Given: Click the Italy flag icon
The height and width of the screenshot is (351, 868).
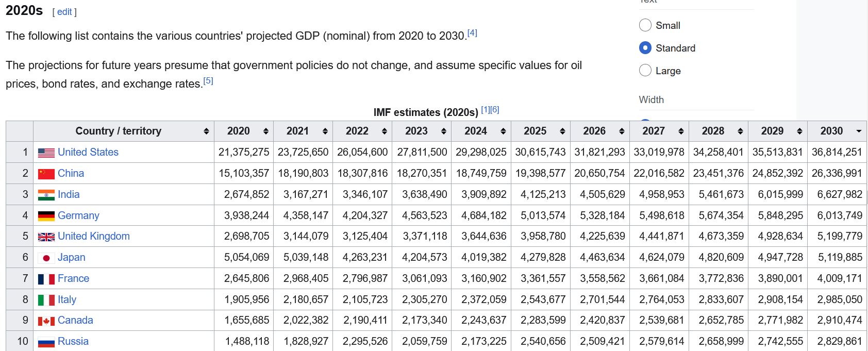Looking at the screenshot, I should [x=46, y=300].
